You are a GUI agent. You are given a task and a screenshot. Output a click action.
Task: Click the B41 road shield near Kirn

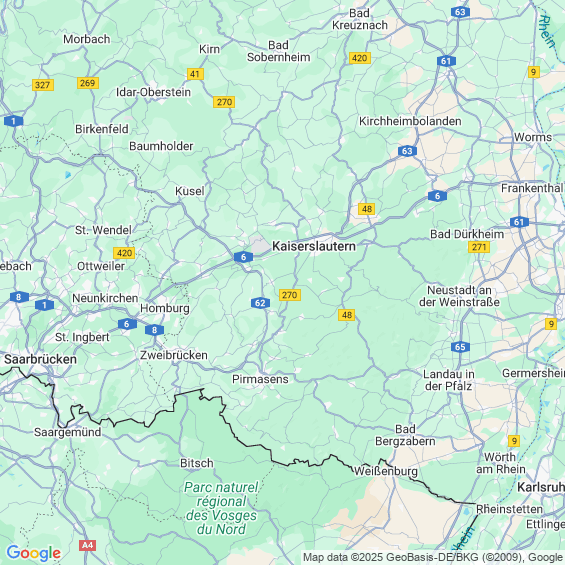[x=195, y=74]
